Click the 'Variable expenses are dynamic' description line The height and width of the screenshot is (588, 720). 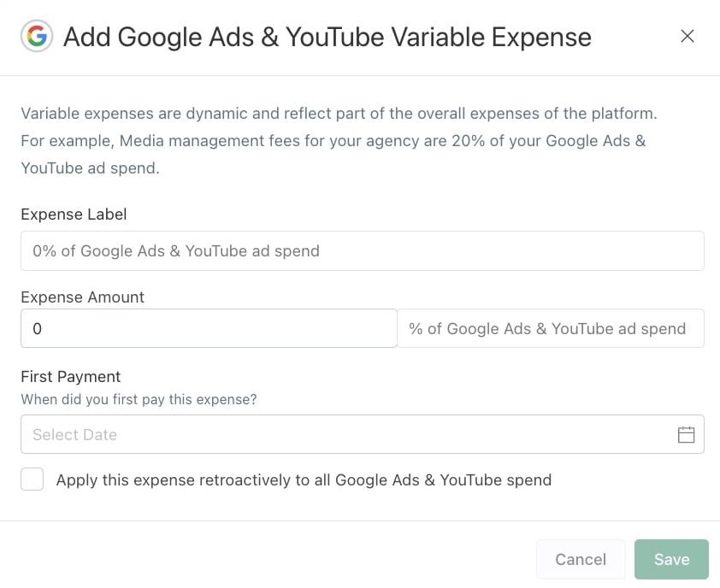point(338,113)
